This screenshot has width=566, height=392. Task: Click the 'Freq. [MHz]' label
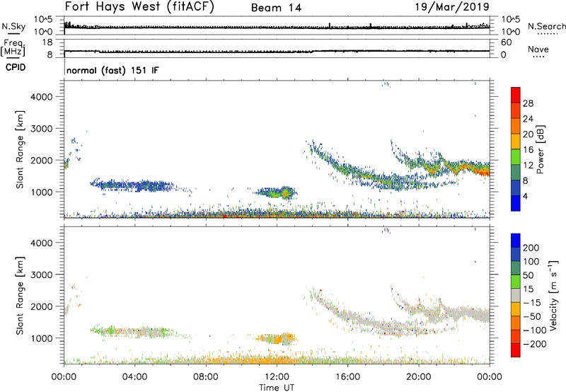click(x=13, y=47)
